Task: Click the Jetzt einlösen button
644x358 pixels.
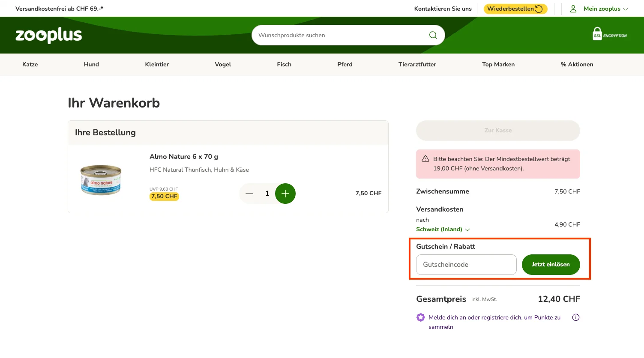Action: coord(551,265)
